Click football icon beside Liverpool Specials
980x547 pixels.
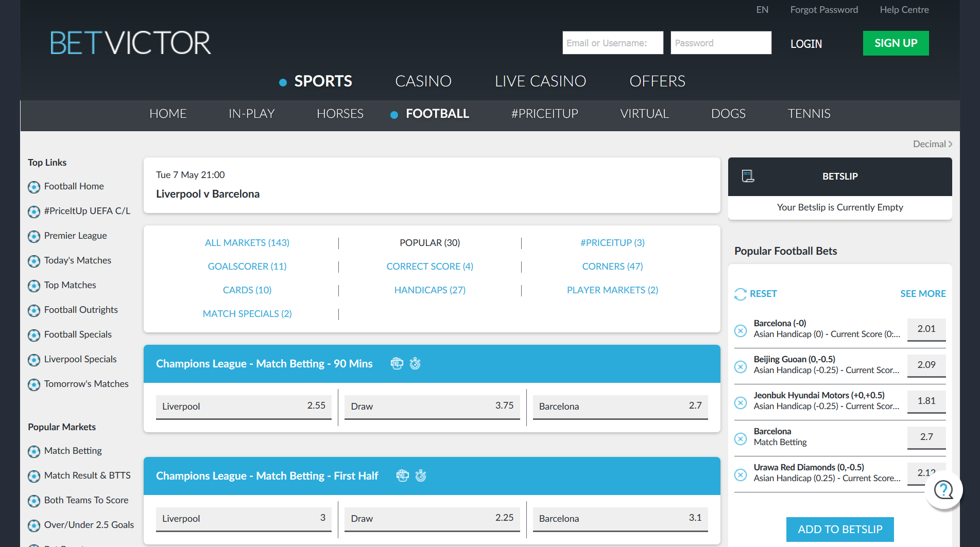click(34, 360)
